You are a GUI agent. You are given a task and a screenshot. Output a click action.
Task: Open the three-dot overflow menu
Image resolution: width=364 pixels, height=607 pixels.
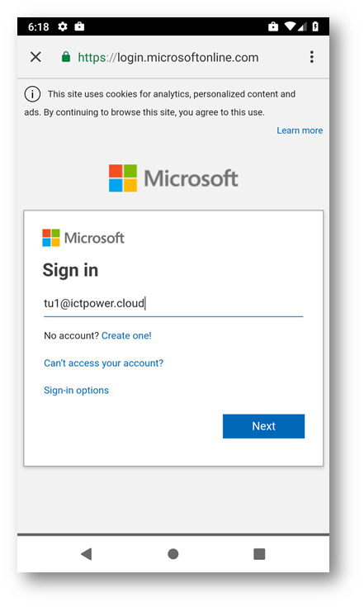pos(311,57)
